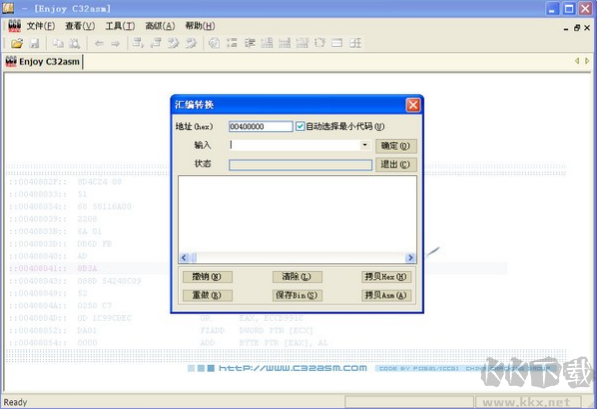Click the find/search toolbar icon
This screenshot has height=409, width=597.
(x=75, y=43)
